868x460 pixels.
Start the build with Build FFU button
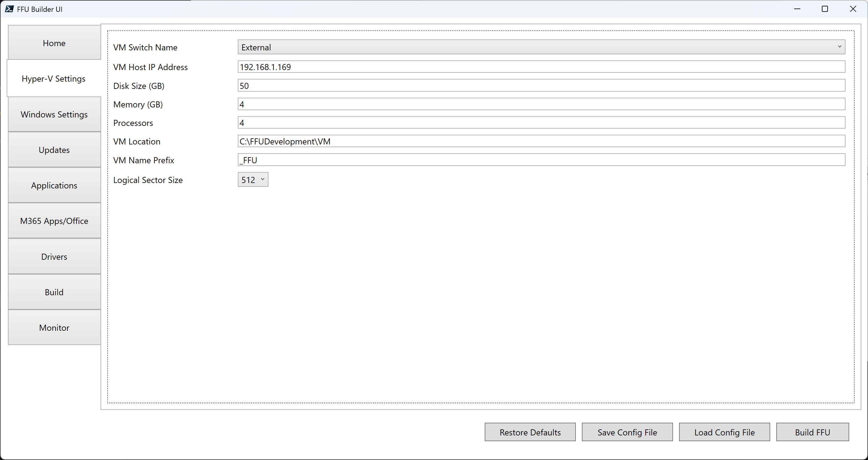pos(812,432)
